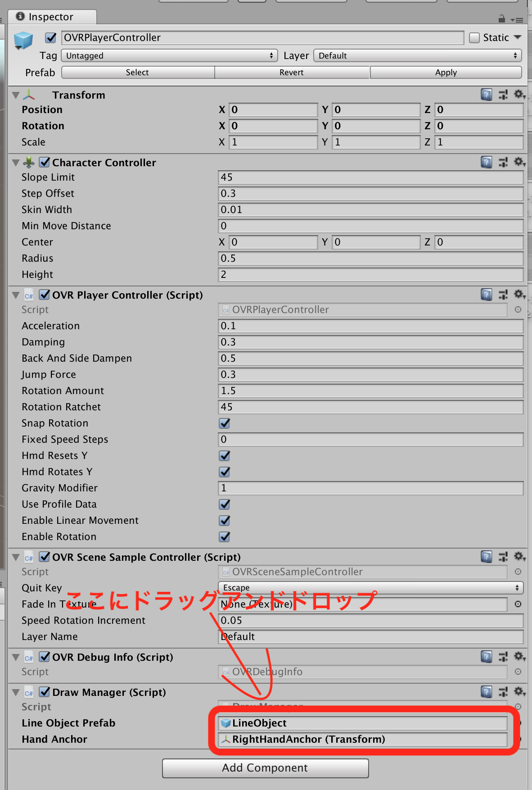Open the Quit Key dropdown showing Escape
532x790 pixels.
(x=371, y=588)
